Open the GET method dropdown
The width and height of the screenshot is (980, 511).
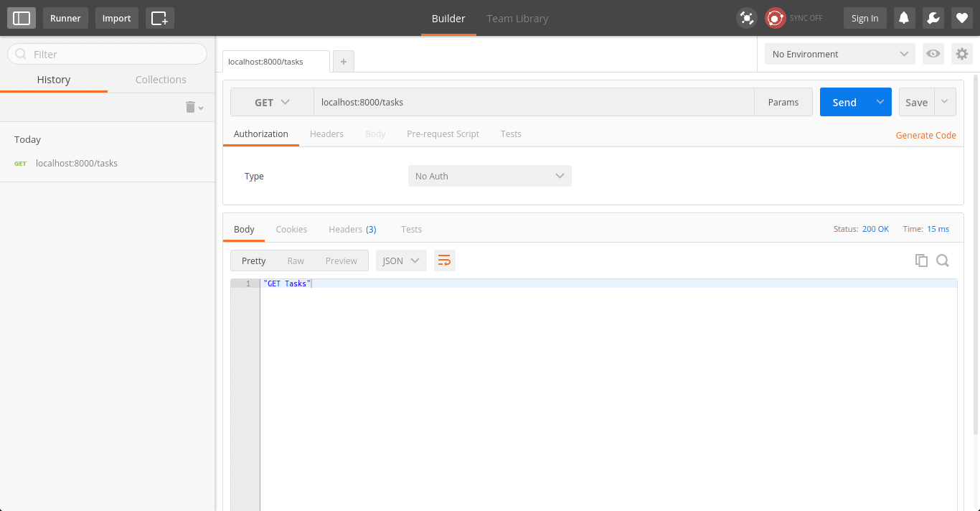(272, 102)
